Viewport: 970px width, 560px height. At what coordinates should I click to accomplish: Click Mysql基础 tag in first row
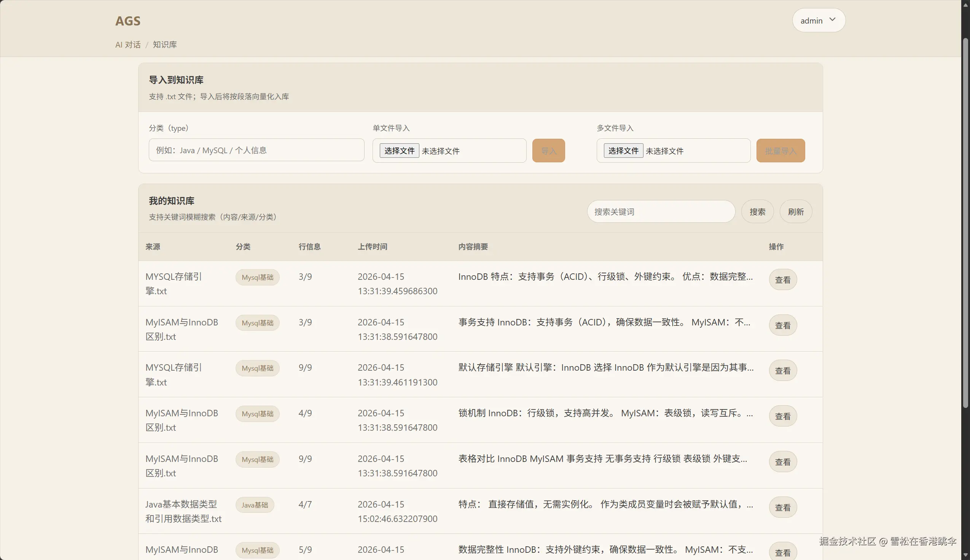pos(257,277)
